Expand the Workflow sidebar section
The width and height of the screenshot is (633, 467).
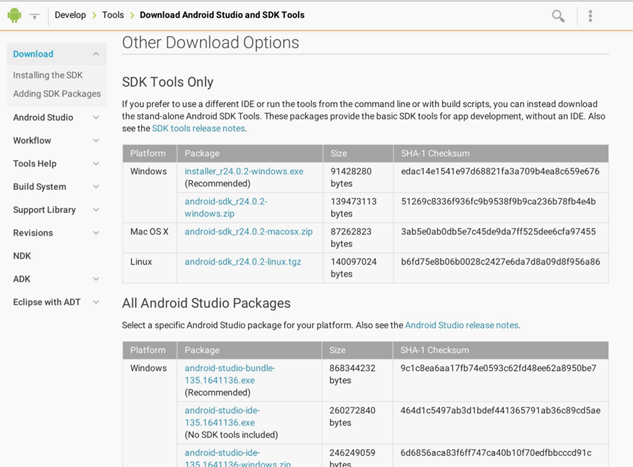(96, 141)
